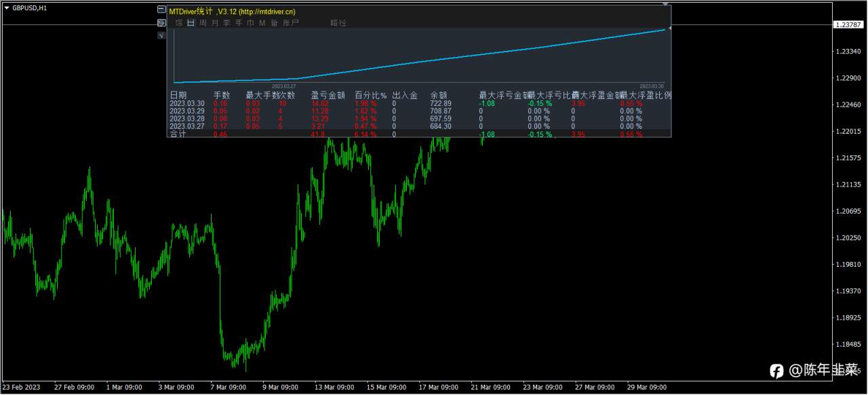The height and width of the screenshot is (395, 868).
Task: Click 1.20250 price axis label
Action: tap(848, 238)
